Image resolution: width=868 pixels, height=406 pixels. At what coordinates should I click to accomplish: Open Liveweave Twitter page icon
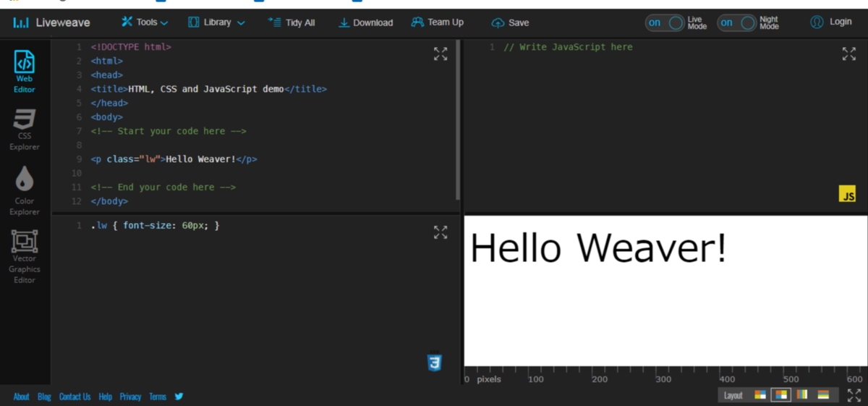click(x=179, y=396)
